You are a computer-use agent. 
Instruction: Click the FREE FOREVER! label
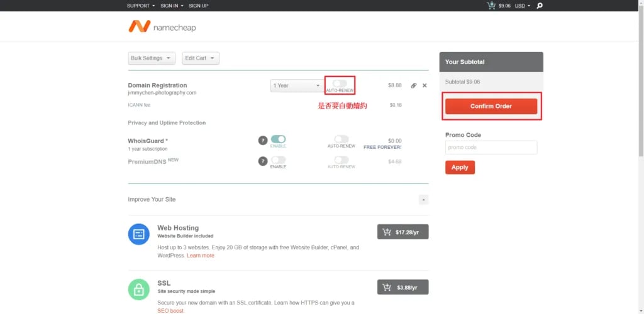(x=382, y=147)
